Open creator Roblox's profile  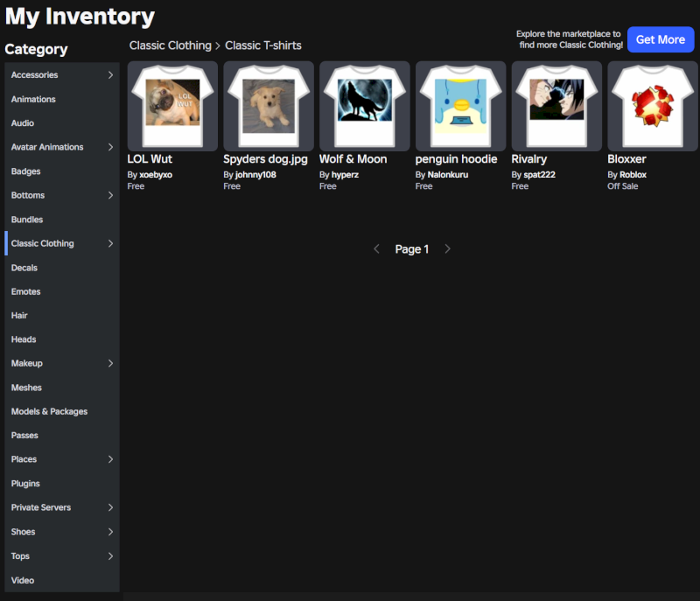click(633, 175)
